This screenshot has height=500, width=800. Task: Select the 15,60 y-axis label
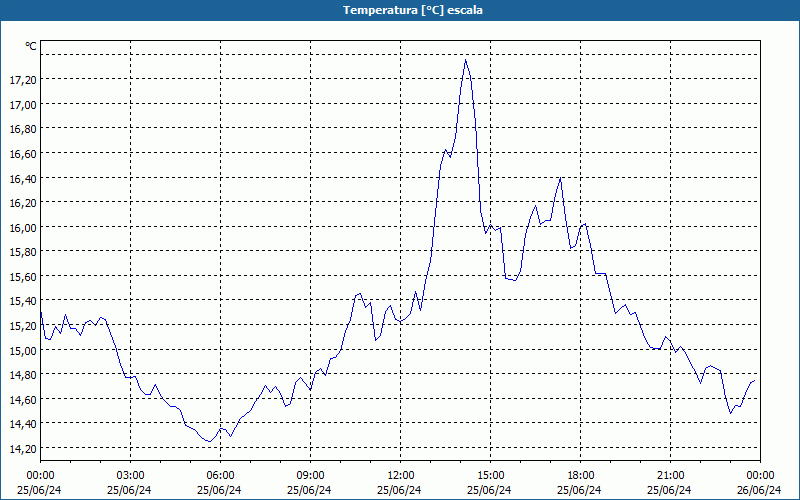23,276
